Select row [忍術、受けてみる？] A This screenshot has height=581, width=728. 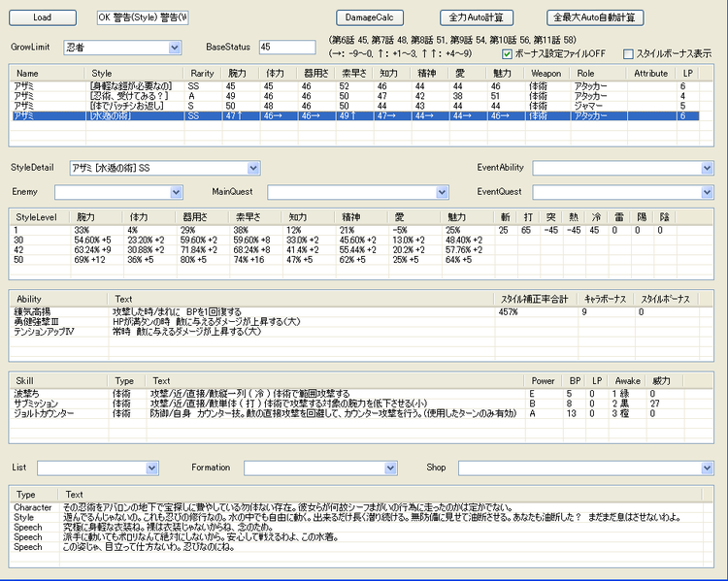pyautogui.click(x=355, y=96)
